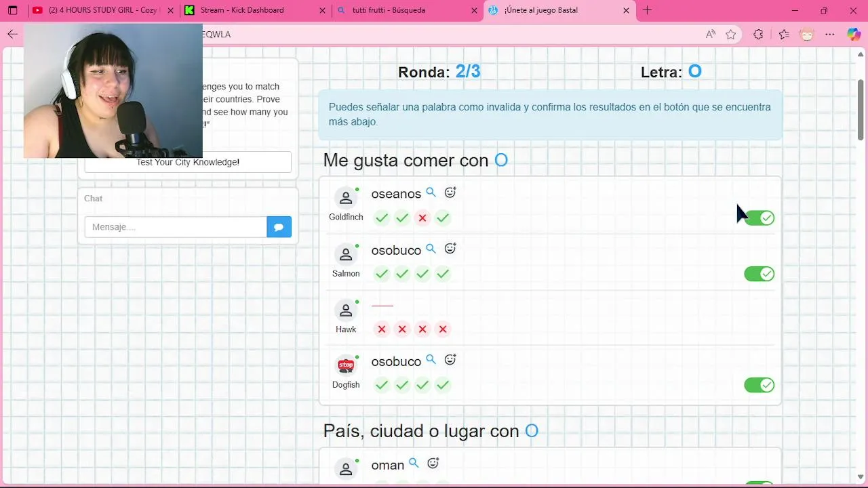Click Salmon player avatar
Image resolution: width=868 pixels, height=488 pixels.
tap(346, 254)
